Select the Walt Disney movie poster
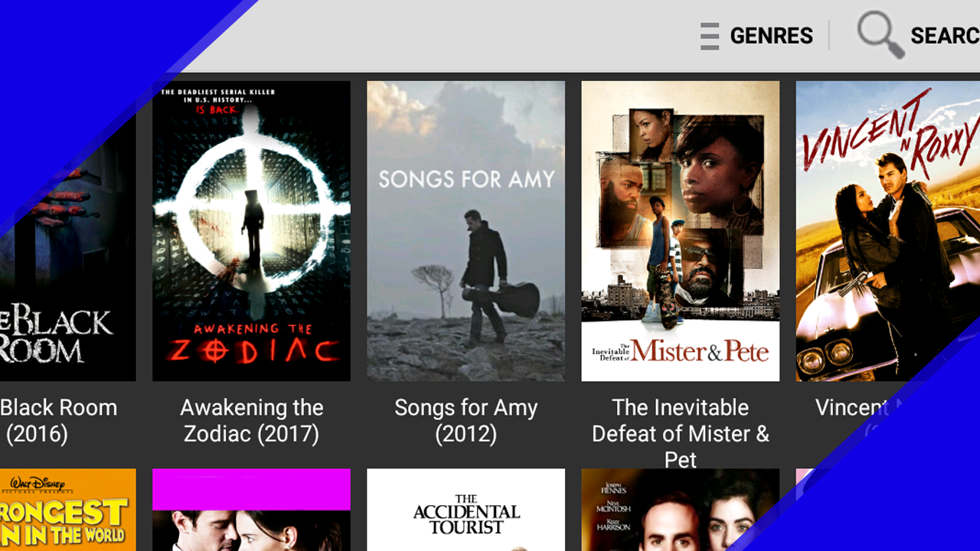Viewport: 980px width, 551px height. tap(67, 510)
